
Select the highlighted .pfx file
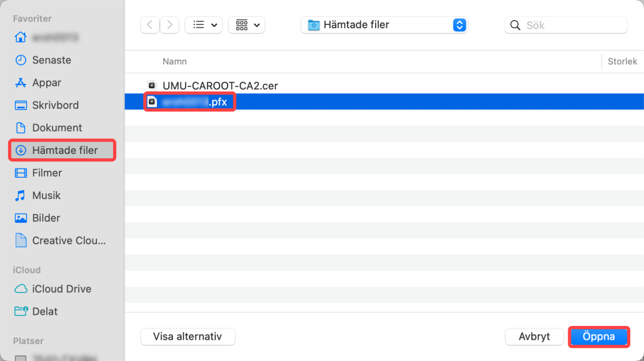[x=384, y=101]
